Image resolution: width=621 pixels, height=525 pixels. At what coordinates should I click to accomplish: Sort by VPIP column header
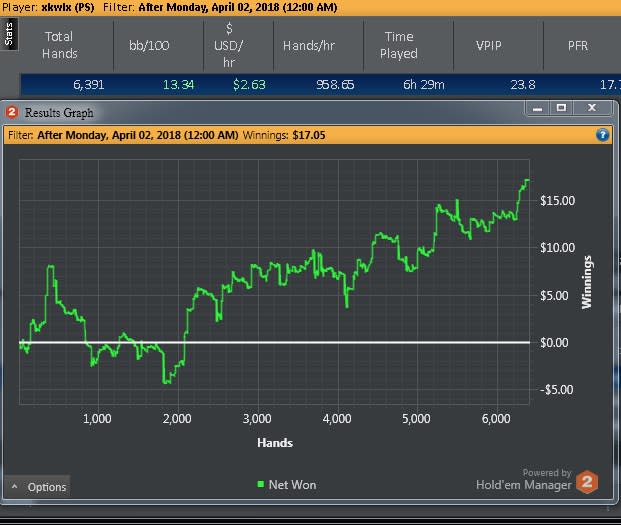pyautogui.click(x=489, y=46)
